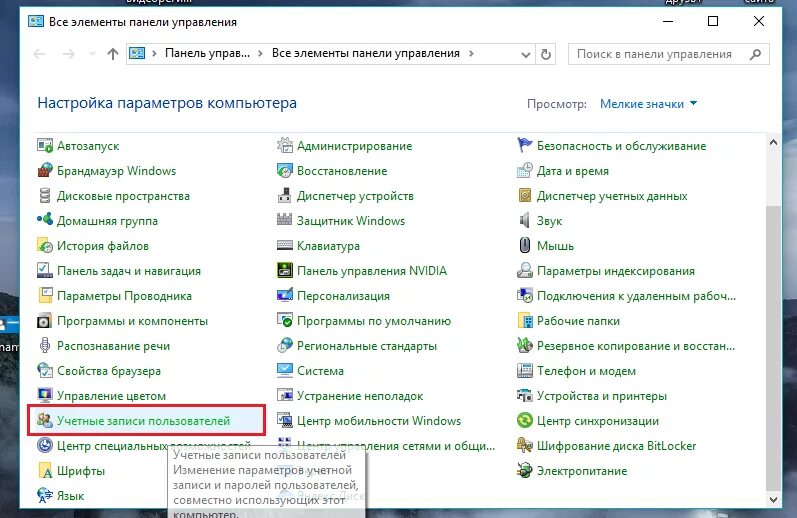Click the Домашняя группа icon
This screenshot has width=797, height=518.
[45, 221]
